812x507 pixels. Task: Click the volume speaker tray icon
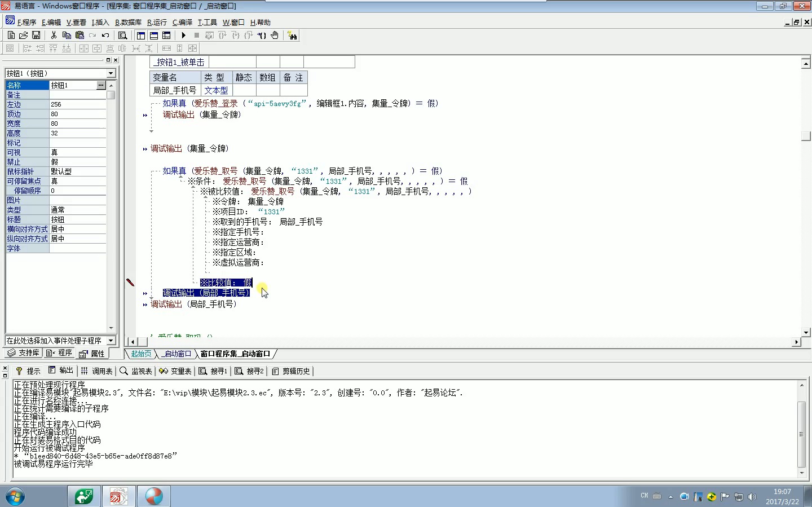click(x=752, y=497)
